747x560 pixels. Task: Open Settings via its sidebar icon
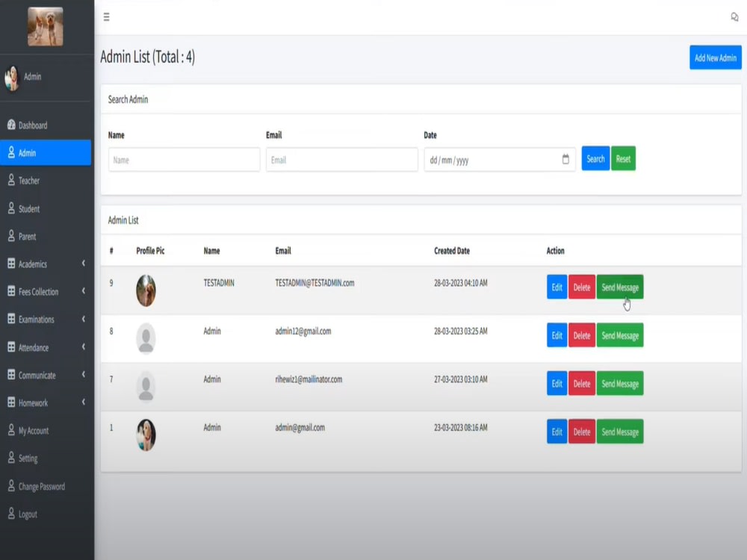tap(11, 458)
